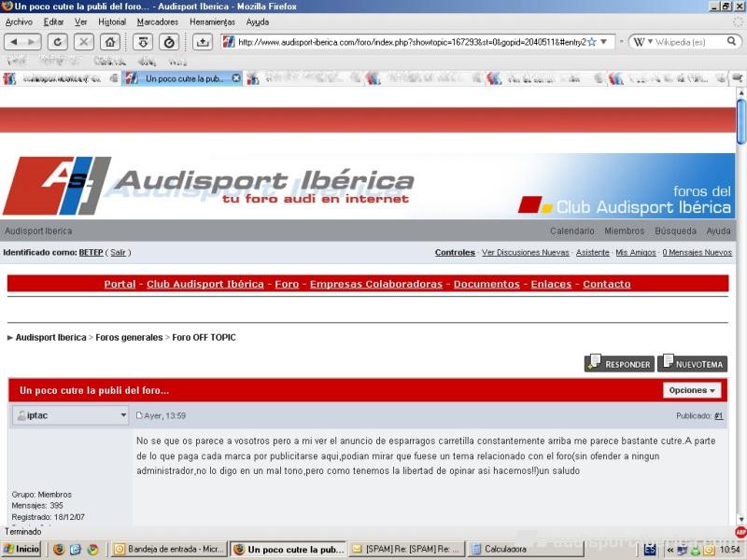Open the Miembros link
Screen dimensions: 747x560
point(624,231)
